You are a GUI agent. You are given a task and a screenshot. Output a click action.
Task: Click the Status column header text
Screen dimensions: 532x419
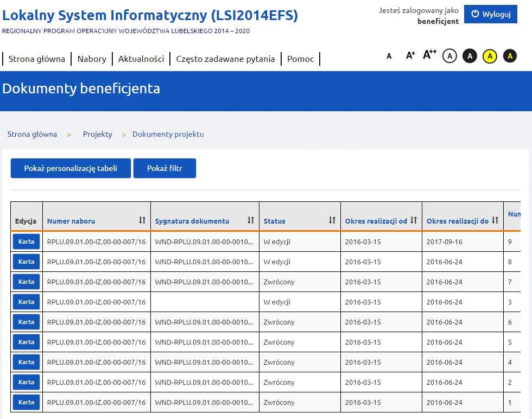pyautogui.click(x=274, y=221)
